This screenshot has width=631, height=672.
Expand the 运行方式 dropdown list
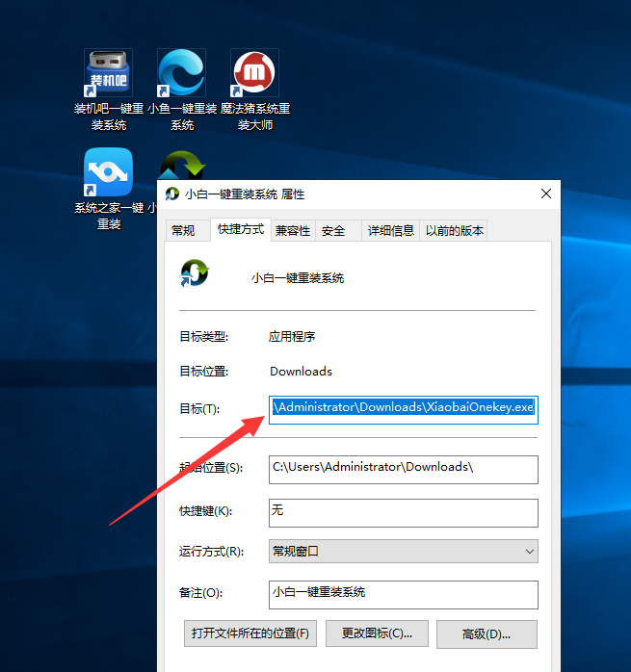(x=403, y=552)
